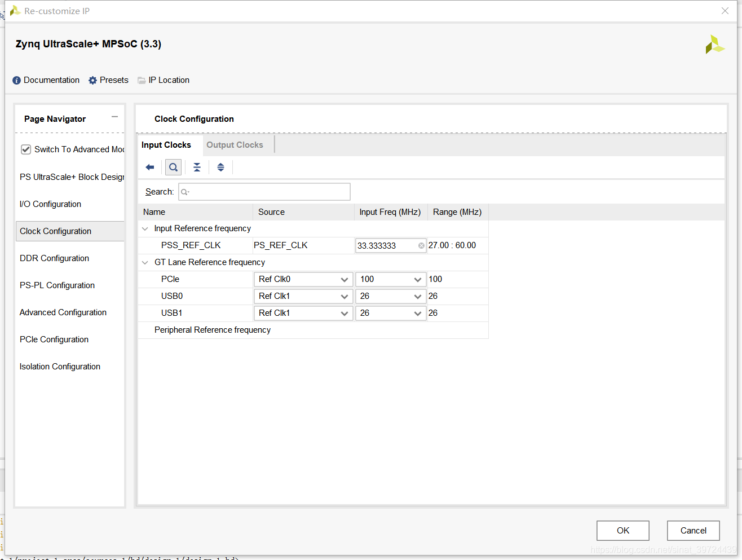
Task: Open PCIe source Ref Clk0 dropdown
Action: 303,279
